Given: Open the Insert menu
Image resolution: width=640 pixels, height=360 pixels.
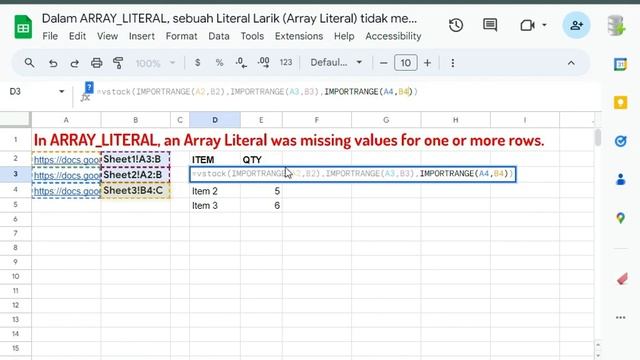Looking at the screenshot, I should coord(142,36).
